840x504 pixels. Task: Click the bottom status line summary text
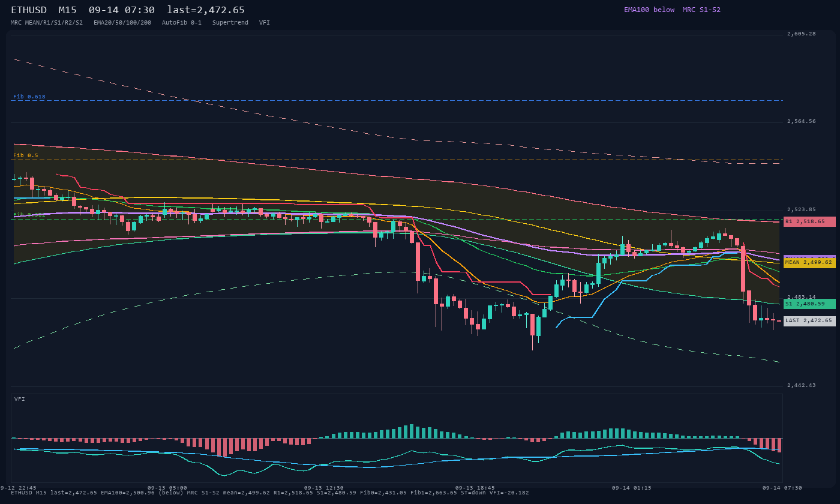coord(270,493)
